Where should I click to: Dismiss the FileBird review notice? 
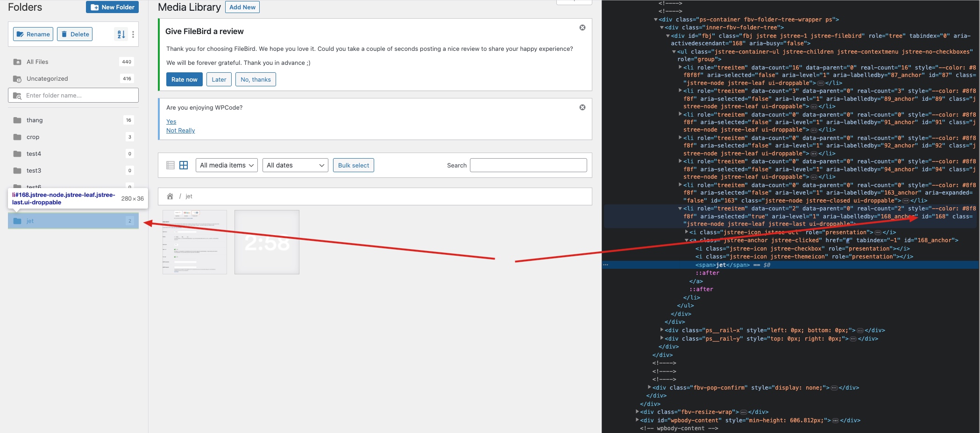[x=582, y=28]
